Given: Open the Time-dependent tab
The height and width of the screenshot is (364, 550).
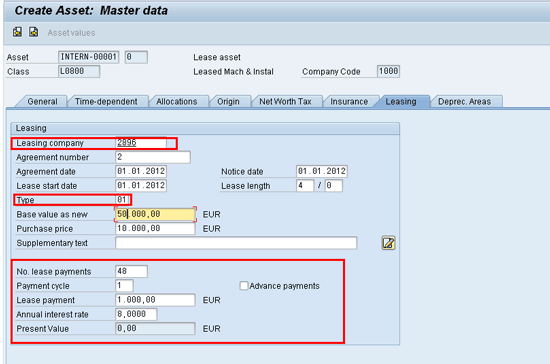Looking at the screenshot, I should pyautogui.click(x=106, y=101).
